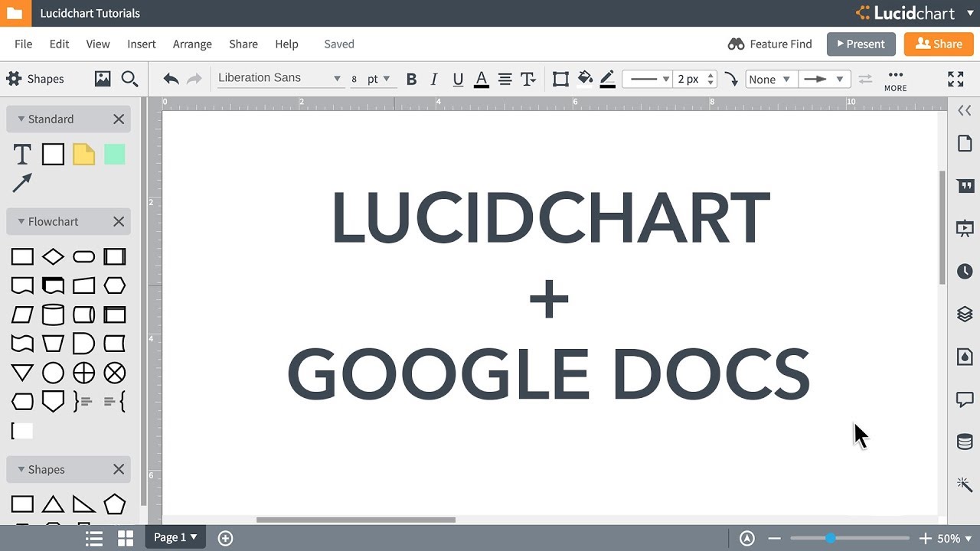Select the flowchart terminator shape
The width and height of the screenshot is (980, 551).
tap(83, 256)
